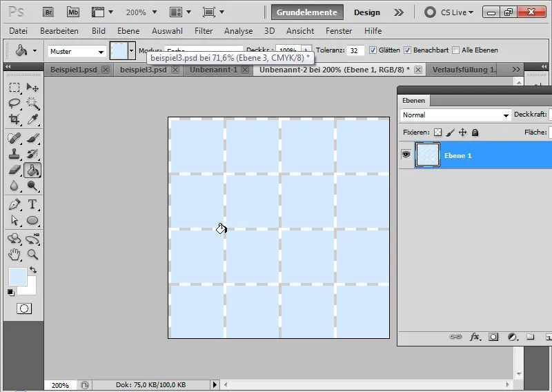
Task: Toggle lock image pixels
Action: tap(450, 133)
